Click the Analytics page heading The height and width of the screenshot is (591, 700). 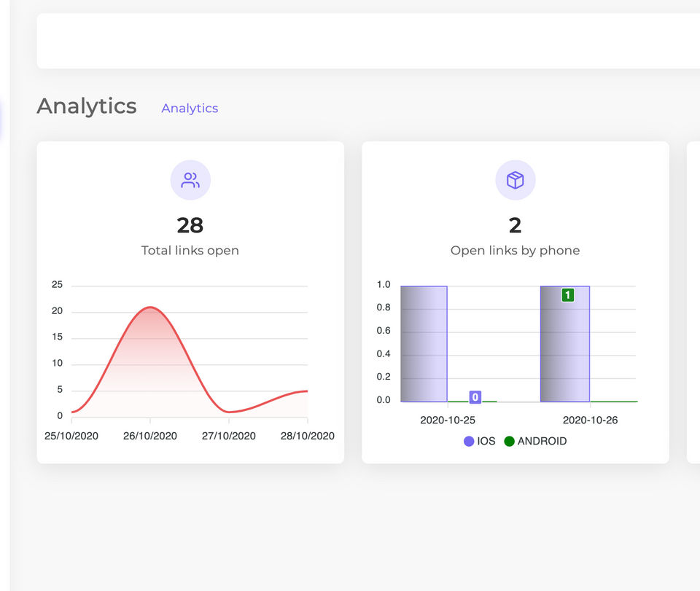pyautogui.click(x=87, y=106)
